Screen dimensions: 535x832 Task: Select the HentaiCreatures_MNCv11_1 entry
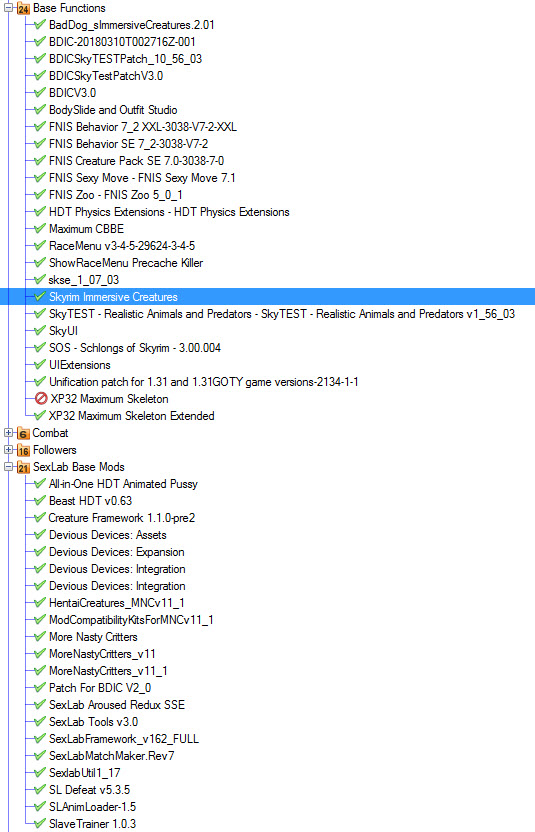point(117,603)
